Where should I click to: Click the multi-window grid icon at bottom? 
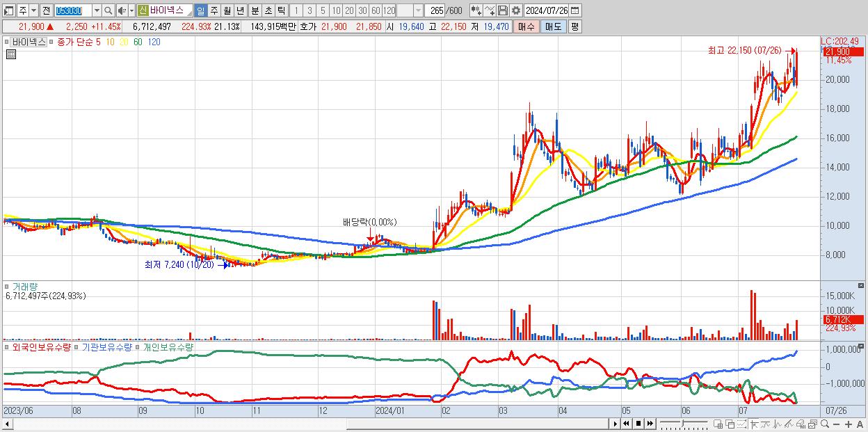click(718, 424)
